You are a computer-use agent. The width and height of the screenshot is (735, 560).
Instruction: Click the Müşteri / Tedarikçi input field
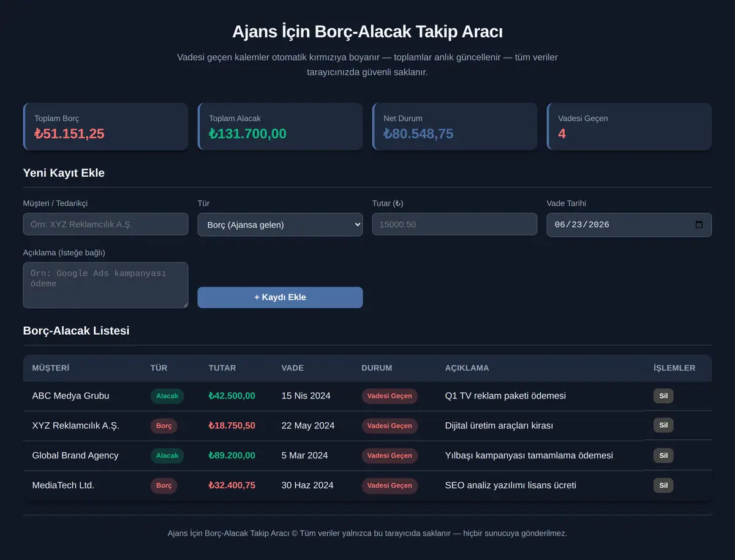pyautogui.click(x=105, y=224)
